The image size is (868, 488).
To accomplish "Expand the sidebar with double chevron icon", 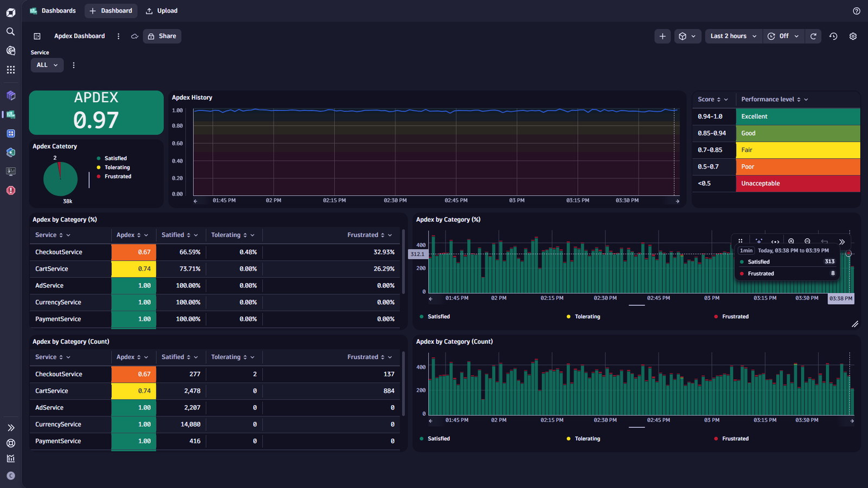I will [x=10, y=428].
